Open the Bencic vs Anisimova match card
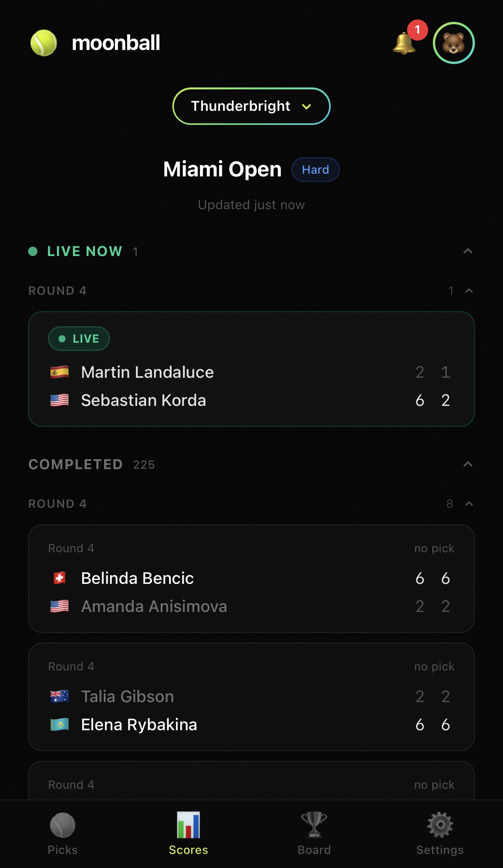This screenshot has width=503, height=868. [251, 578]
